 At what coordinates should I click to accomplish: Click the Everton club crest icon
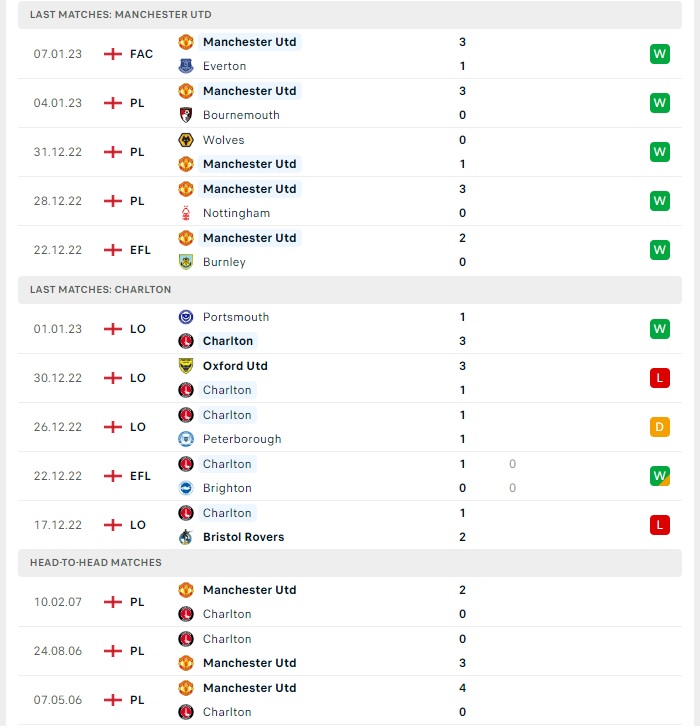pos(186,66)
